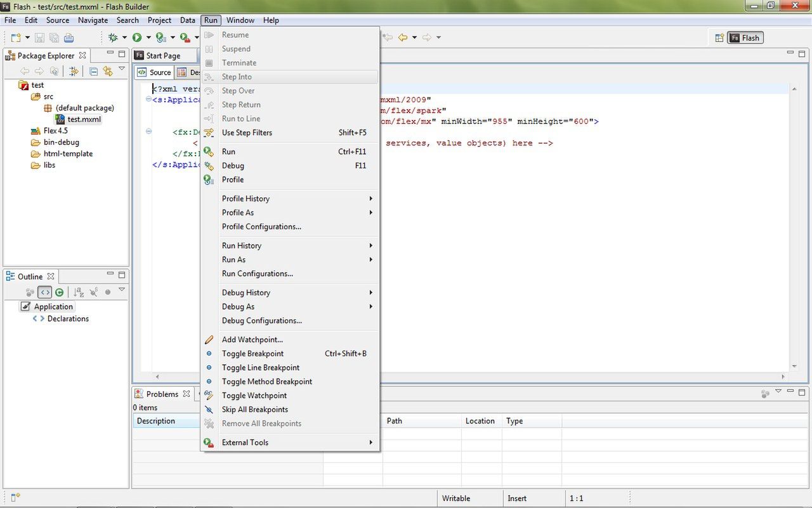Expand the External Tools submenu
The image size is (812, 508).
290,443
